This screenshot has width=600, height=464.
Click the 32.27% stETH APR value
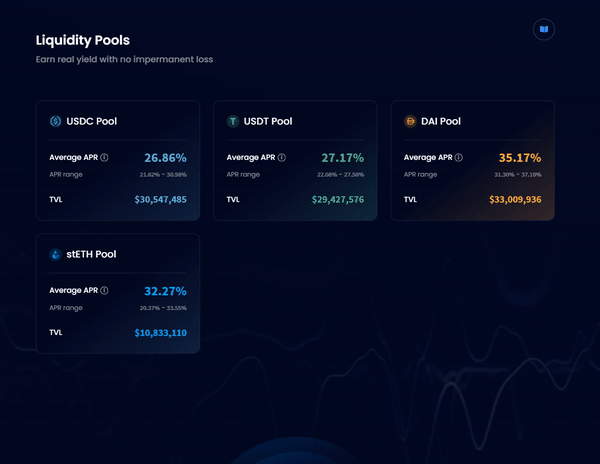click(x=165, y=291)
